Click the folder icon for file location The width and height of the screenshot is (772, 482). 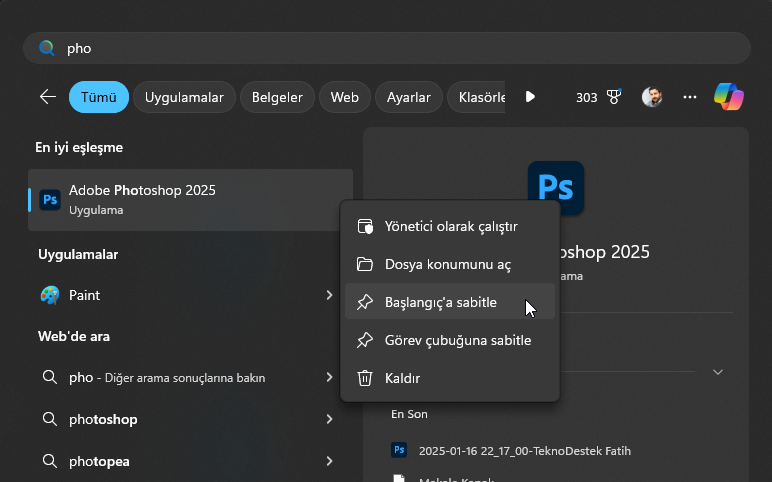click(x=365, y=264)
